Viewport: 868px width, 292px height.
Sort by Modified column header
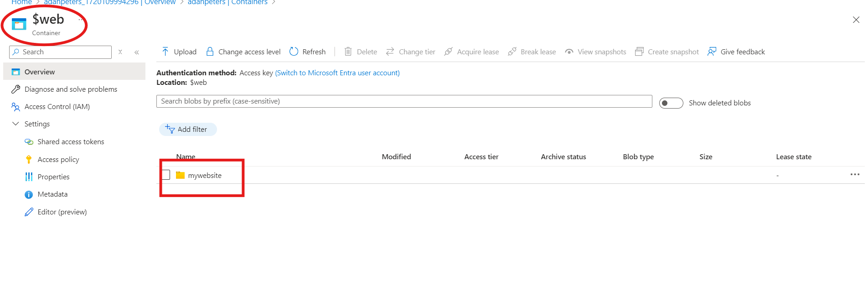396,157
